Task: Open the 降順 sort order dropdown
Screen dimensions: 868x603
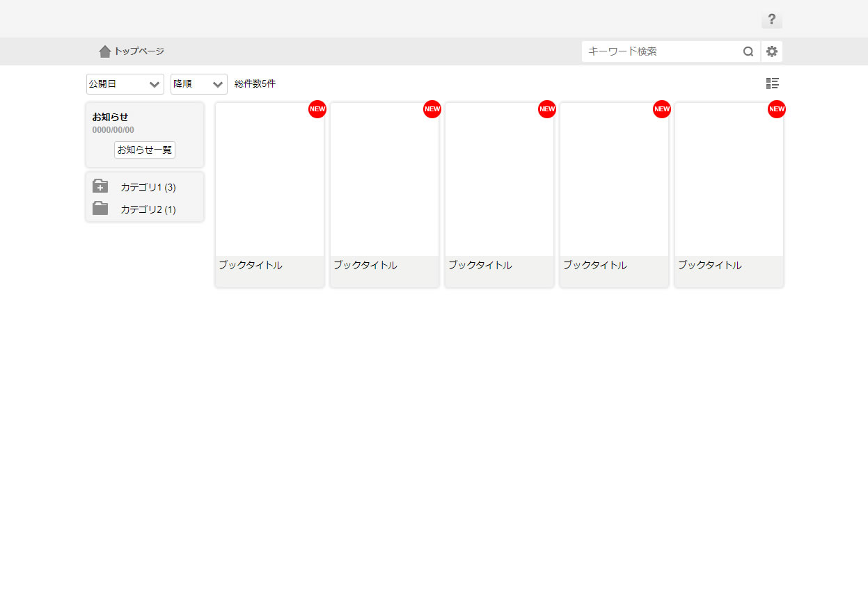Action: (x=199, y=84)
